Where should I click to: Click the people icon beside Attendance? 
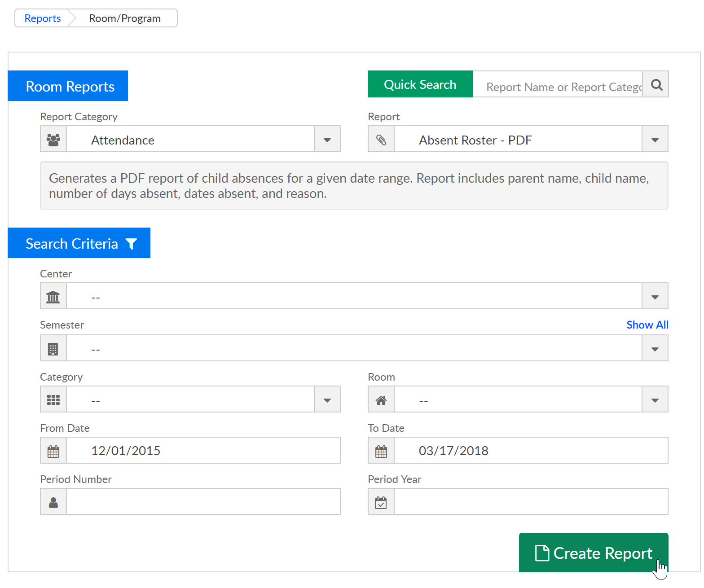pos(53,140)
